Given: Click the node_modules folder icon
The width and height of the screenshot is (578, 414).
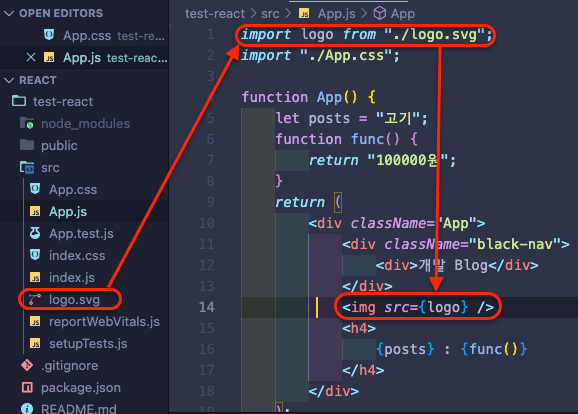Looking at the screenshot, I should [x=27, y=123].
